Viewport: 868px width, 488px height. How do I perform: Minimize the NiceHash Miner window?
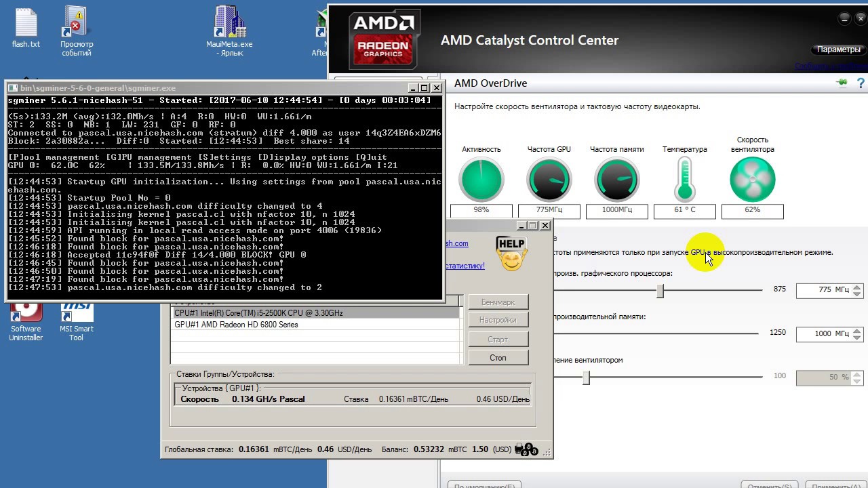coord(521,226)
